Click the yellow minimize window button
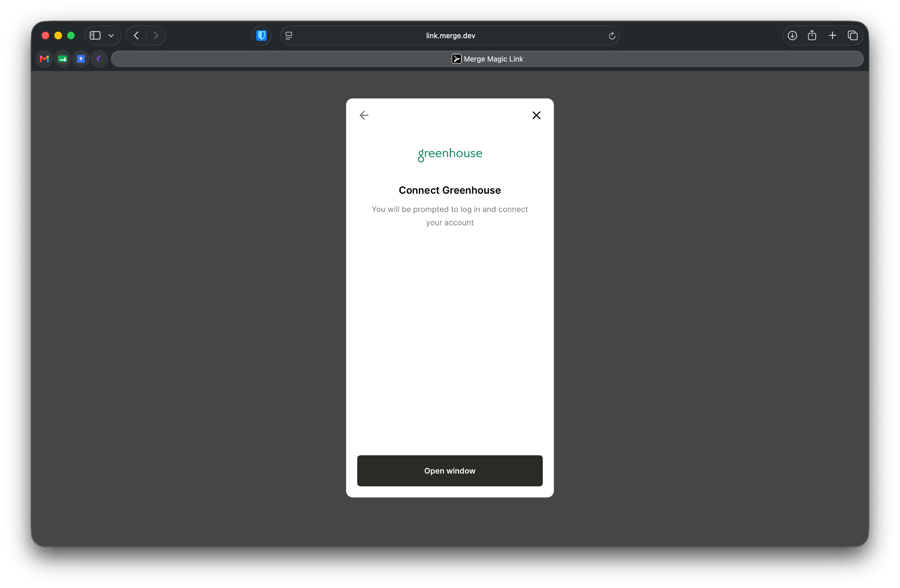 [x=58, y=36]
